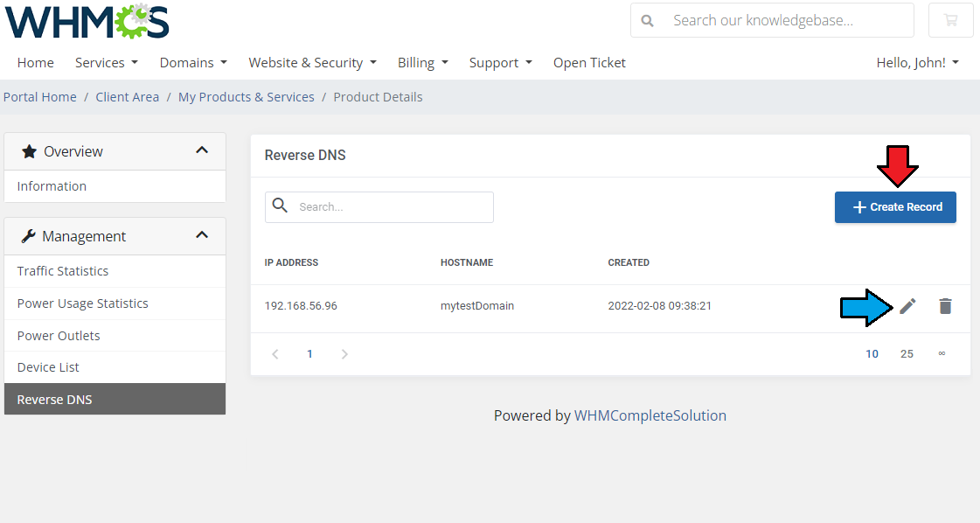Expand the Billing dropdown menu

coord(422,63)
